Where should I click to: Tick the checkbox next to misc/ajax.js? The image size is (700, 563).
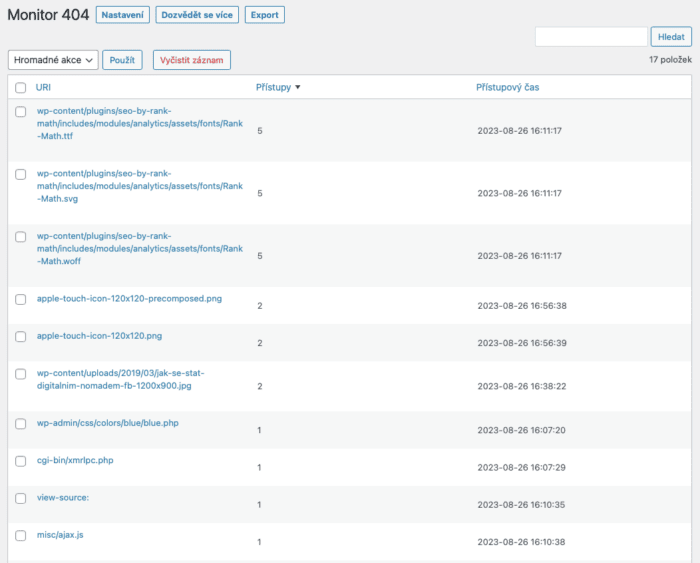coord(21,535)
